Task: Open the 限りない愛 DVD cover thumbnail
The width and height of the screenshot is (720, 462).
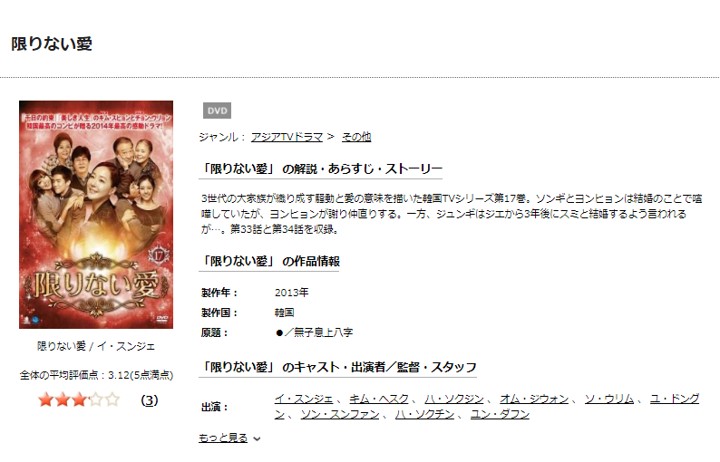Action: 96,214
